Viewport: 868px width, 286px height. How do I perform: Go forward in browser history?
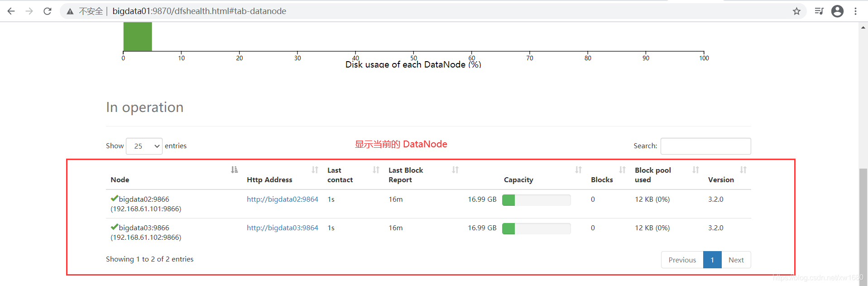coord(29,11)
